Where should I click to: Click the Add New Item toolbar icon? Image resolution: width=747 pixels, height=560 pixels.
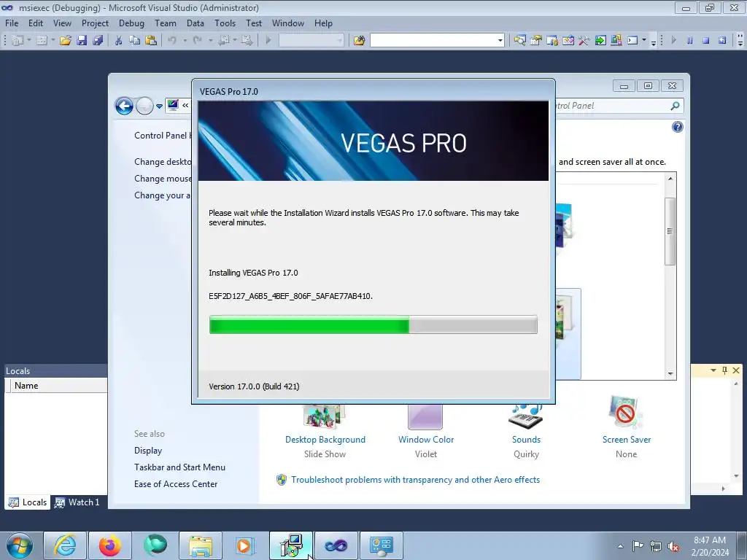pos(42,41)
